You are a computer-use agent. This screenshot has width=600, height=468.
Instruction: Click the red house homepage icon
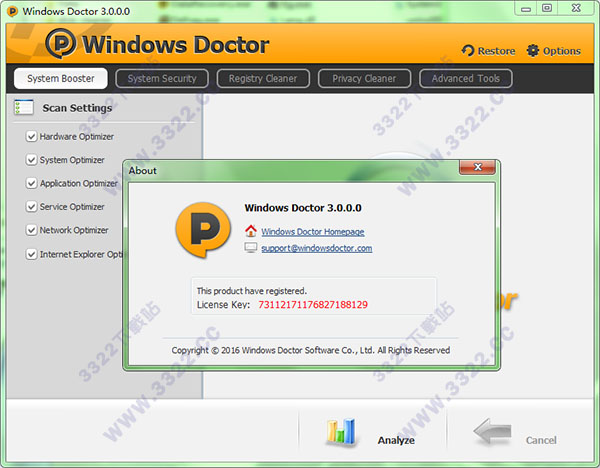[x=251, y=231]
